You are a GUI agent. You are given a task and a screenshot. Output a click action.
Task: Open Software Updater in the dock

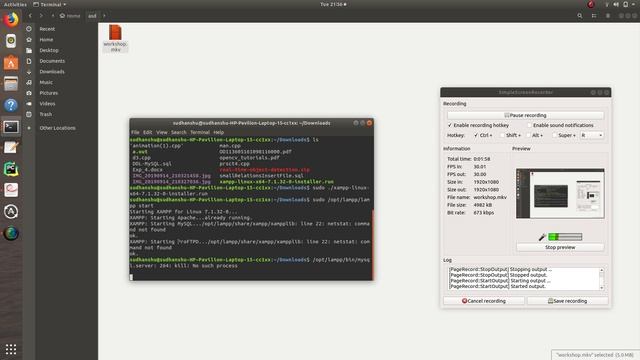click(x=11, y=211)
